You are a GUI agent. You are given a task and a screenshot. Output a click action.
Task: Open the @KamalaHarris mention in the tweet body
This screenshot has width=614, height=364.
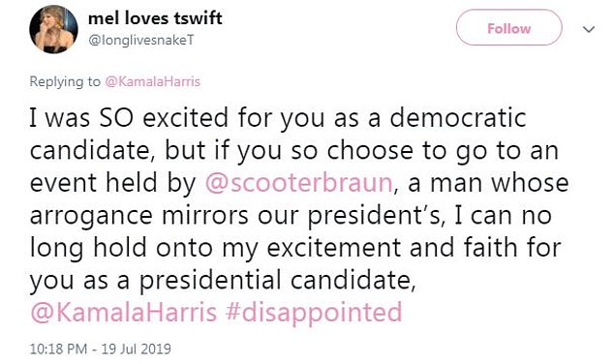pyautogui.click(x=124, y=312)
